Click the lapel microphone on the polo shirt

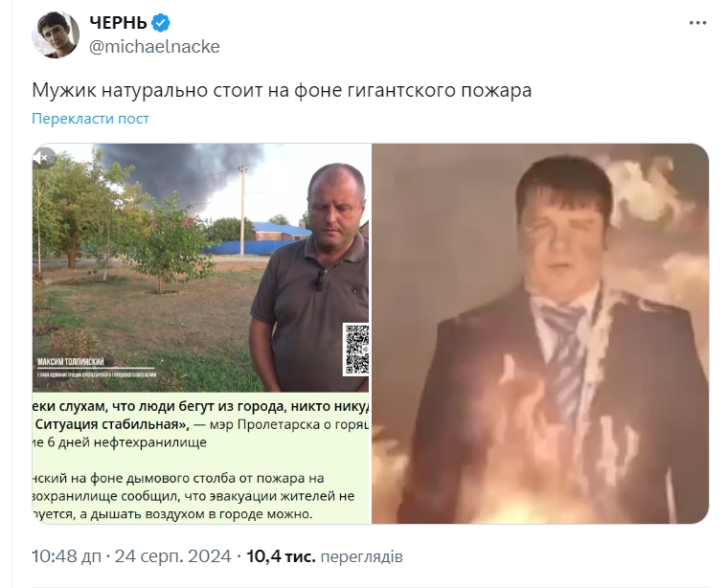320,280
